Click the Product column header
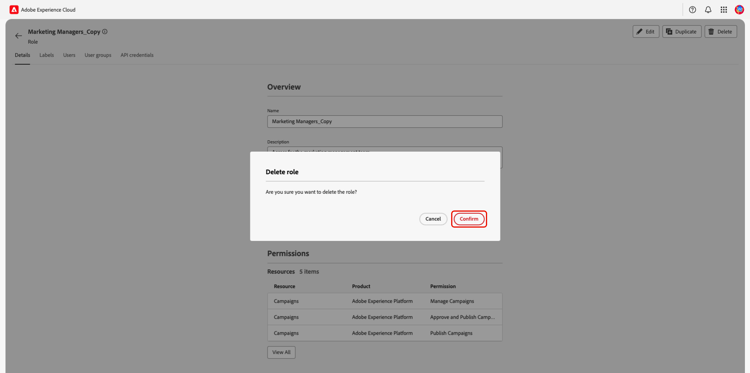Screen dimensions: 750x373 361,286
